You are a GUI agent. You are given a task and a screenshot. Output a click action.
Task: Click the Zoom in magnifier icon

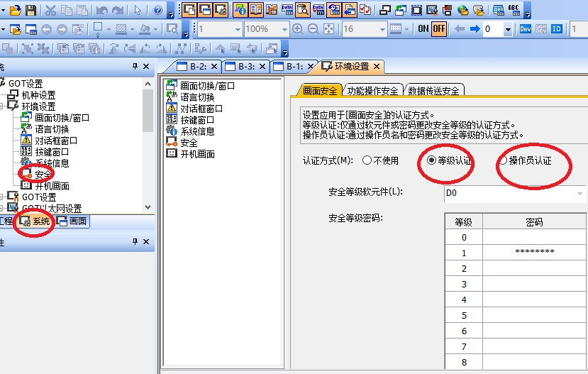pos(297,29)
